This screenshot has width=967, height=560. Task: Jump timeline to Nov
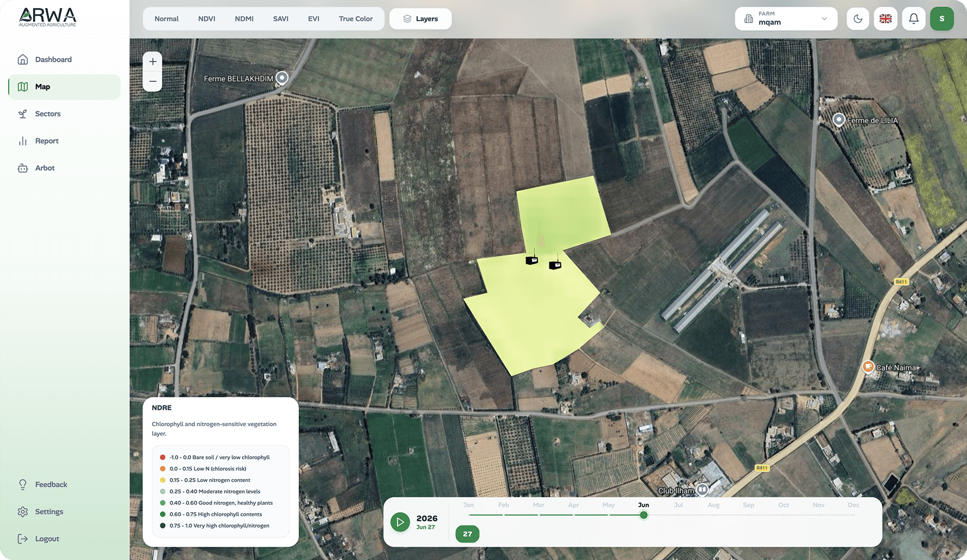click(x=818, y=505)
